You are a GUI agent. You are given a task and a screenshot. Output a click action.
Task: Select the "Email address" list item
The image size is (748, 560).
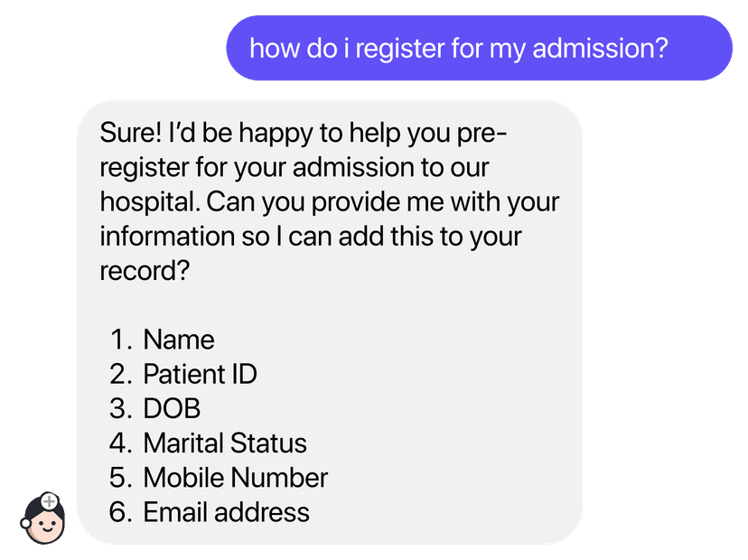pyautogui.click(x=226, y=512)
